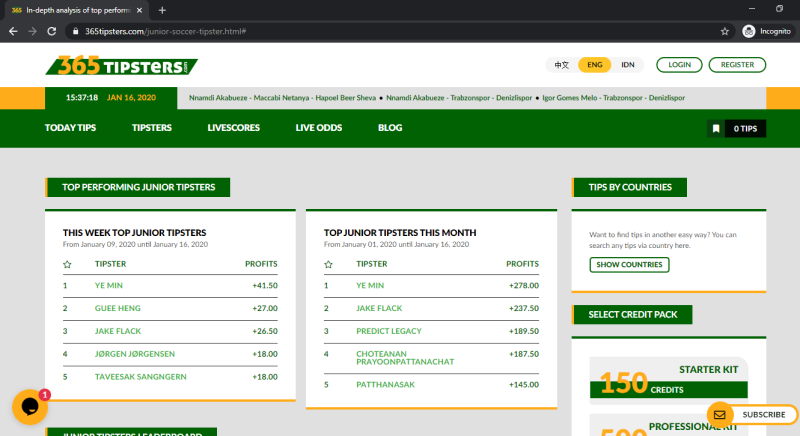Open GUEE HENG tipster profile

pos(117,308)
